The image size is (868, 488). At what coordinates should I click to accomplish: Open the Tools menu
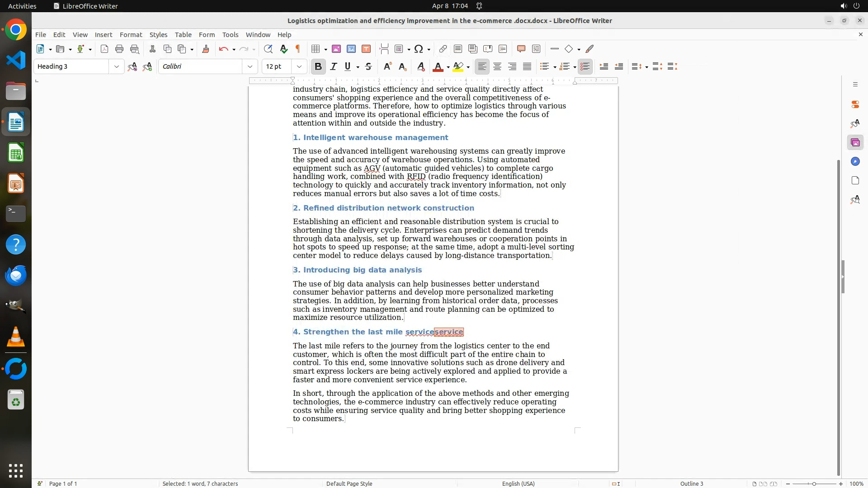point(230,35)
